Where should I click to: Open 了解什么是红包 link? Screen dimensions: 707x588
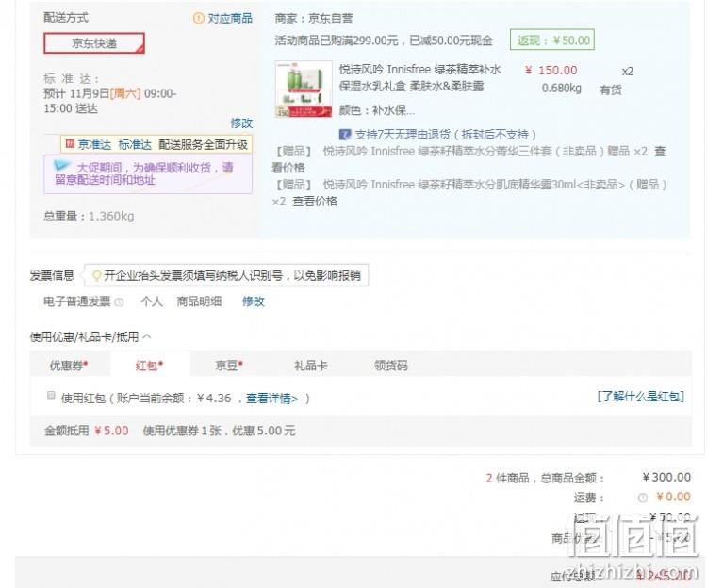[x=641, y=397]
